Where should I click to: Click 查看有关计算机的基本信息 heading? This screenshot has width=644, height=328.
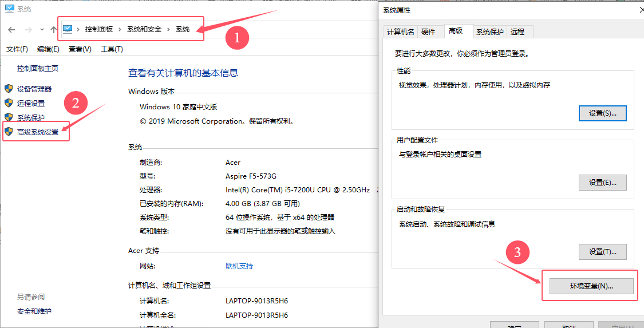pos(183,73)
